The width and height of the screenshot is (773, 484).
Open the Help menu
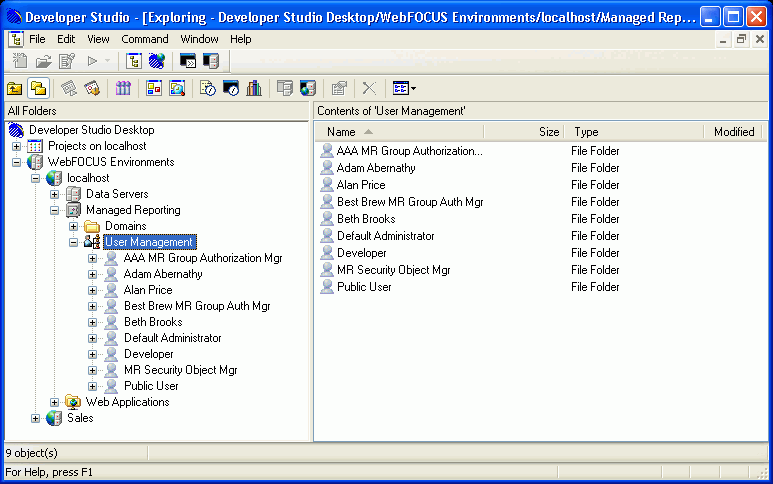pyautogui.click(x=241, y=39)
